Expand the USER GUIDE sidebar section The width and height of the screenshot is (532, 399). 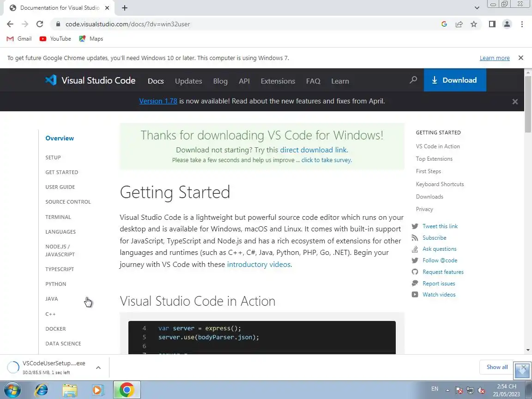(60, 187)
